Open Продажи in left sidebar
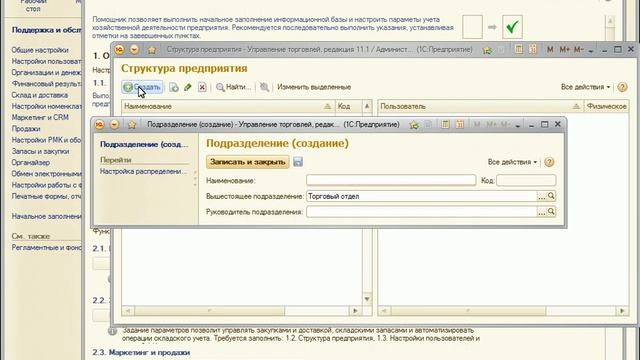The width and height of the screenshot is (640, 360). [26, 129]
